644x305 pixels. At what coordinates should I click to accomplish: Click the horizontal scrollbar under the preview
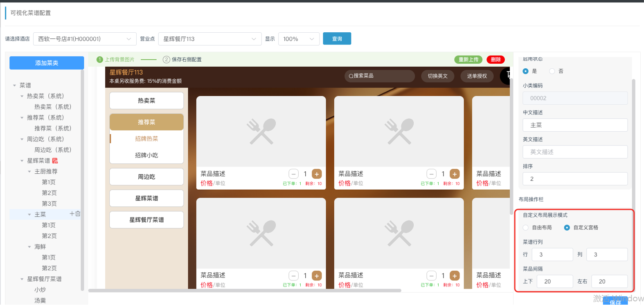[245, 291]
